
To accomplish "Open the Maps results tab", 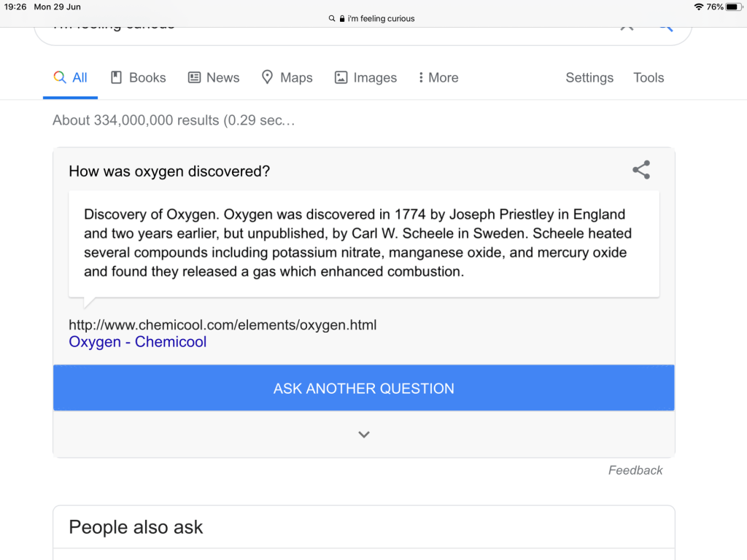I will pyautogui.click(x=287, y=77).
